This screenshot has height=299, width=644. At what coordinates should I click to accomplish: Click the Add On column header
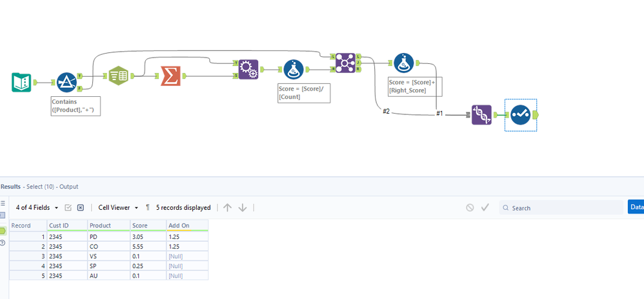pyautogui.click(x=187, y=225)
